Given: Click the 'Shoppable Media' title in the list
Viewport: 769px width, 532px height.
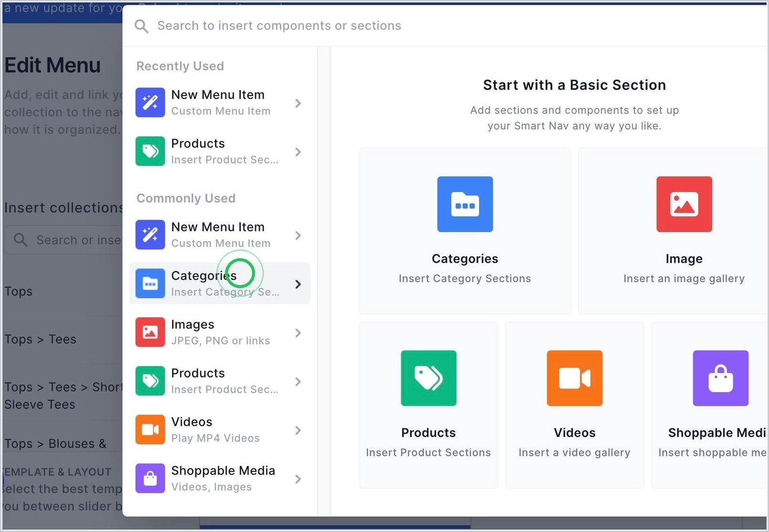Looking at the screenshot, I should click(223, 470).
